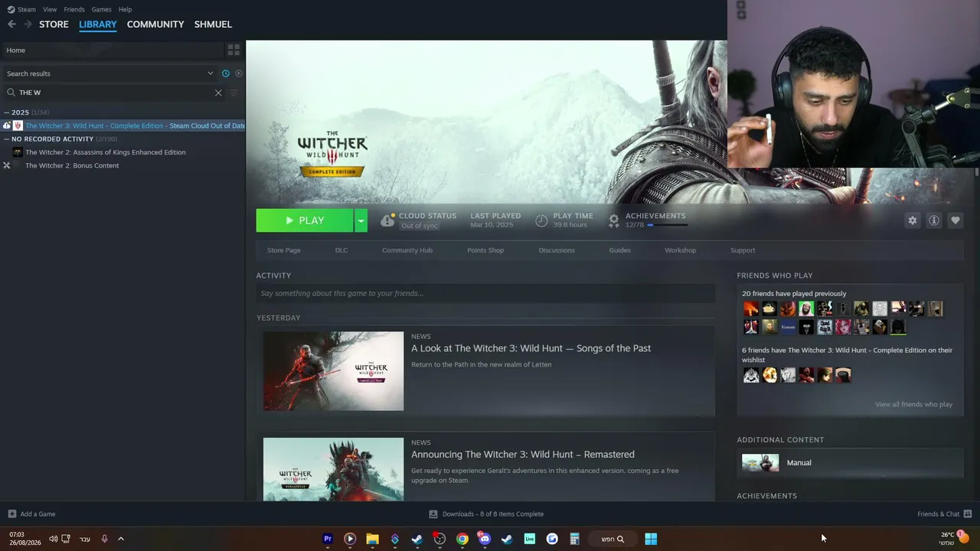Click the taskbar volume icon
Viewport: 980px width, 551px height.
53,539
